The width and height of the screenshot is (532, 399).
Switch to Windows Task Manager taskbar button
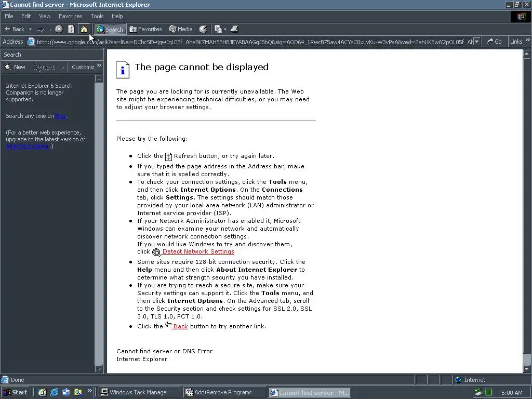click(x=139, y=392)
